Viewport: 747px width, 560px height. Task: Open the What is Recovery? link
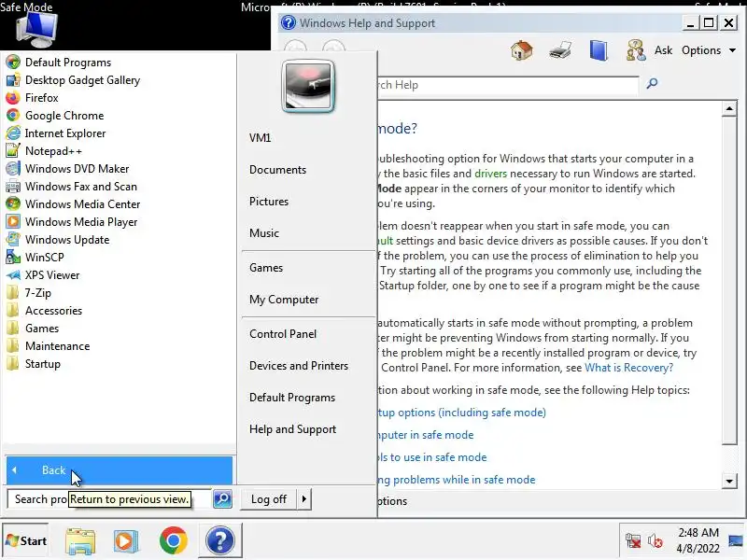point(628,368)
